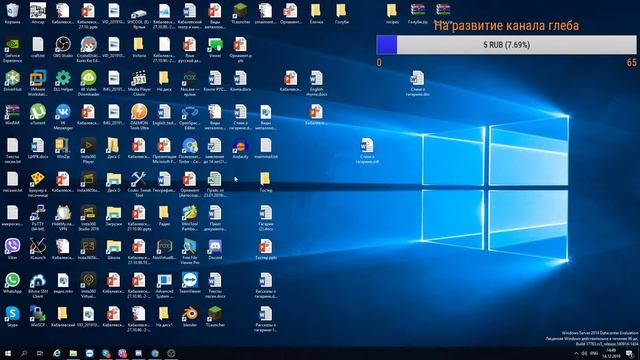Click the donation progress bar showing 5 RUB
This screenshot has height=360, width=640.
[506, 45]
